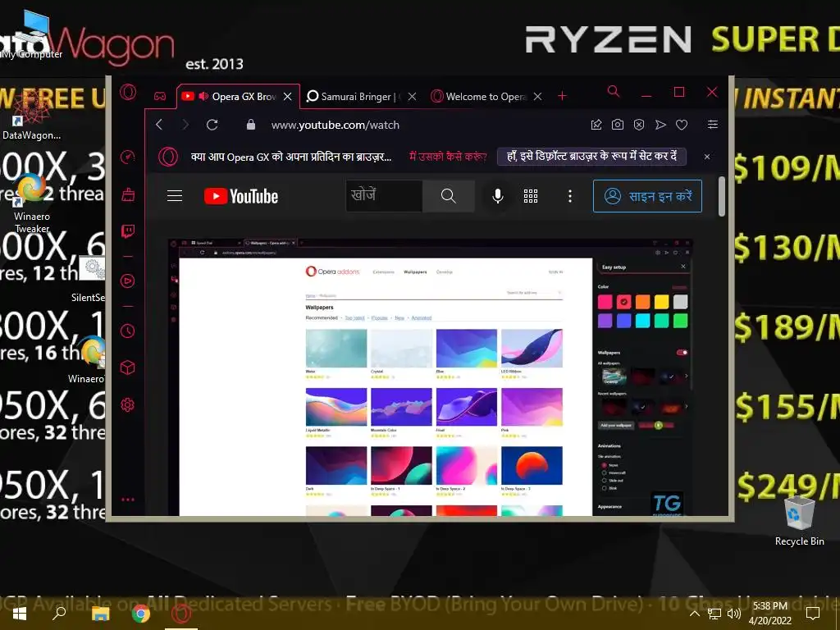The image size is (840, 630).
Task: Open the volume control in tray
Action: (734, 614)
